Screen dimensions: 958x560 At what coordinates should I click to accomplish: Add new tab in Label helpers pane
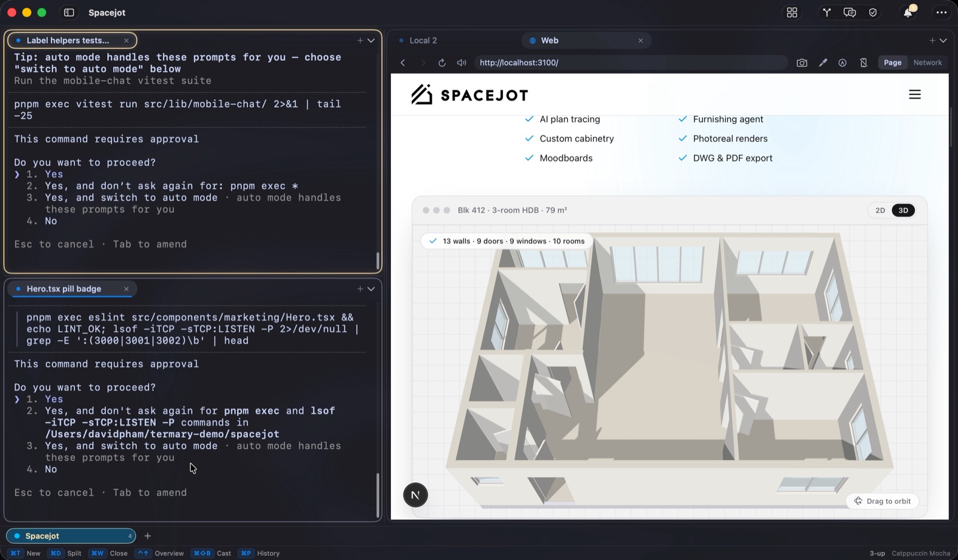tap(360, 41)
